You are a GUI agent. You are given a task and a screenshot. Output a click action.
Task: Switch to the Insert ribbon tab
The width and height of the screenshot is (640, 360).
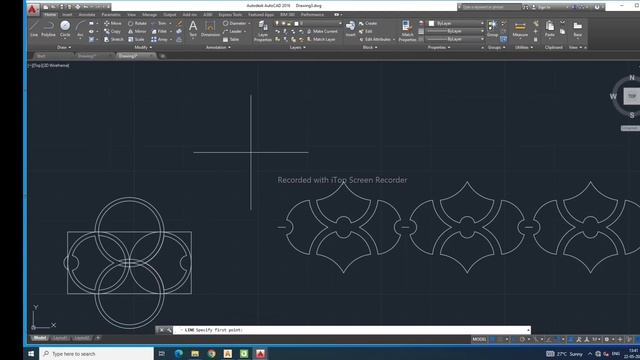pos(67,15)
